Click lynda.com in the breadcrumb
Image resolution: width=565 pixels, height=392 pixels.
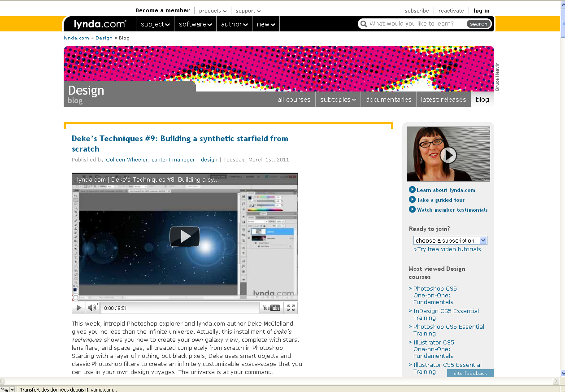point(76,38)
